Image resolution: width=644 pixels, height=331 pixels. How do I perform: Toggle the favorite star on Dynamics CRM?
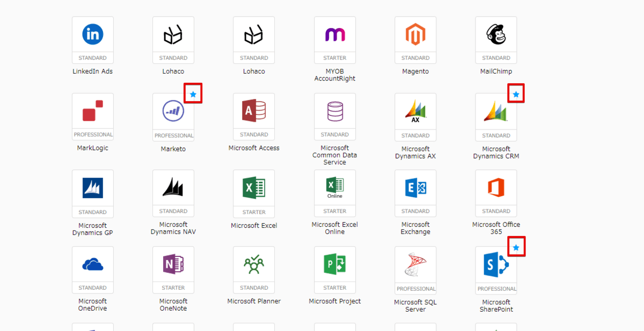(516, 95)
